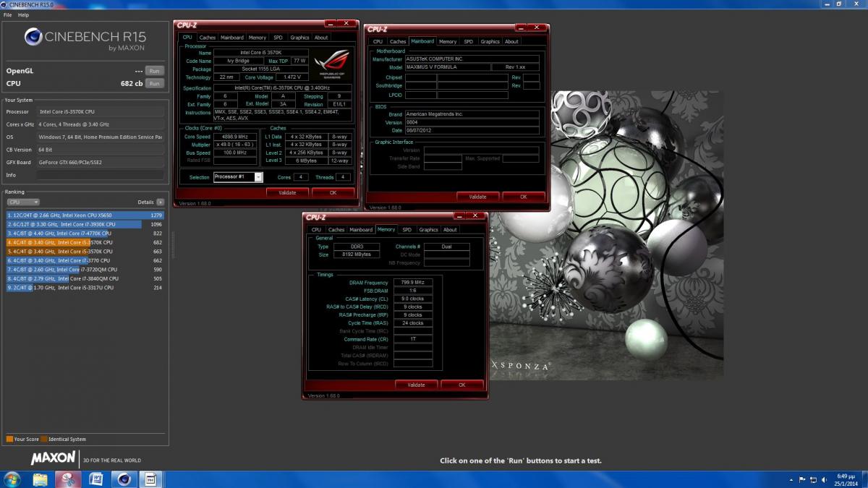Switch CPU-Z motherboard window to About tab
This screenshot has height=488, width=868.
(512, 41)
